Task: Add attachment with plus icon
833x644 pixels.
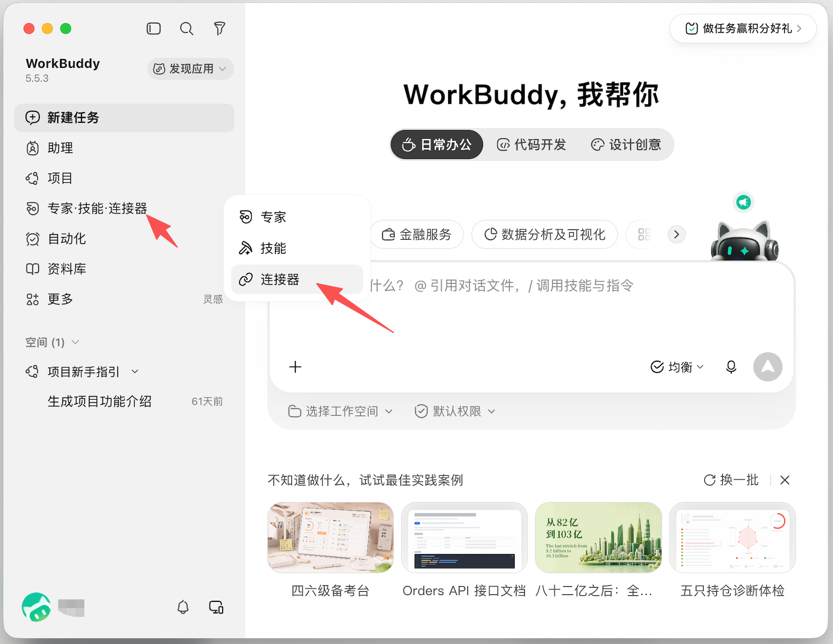Action: point(295,367)
